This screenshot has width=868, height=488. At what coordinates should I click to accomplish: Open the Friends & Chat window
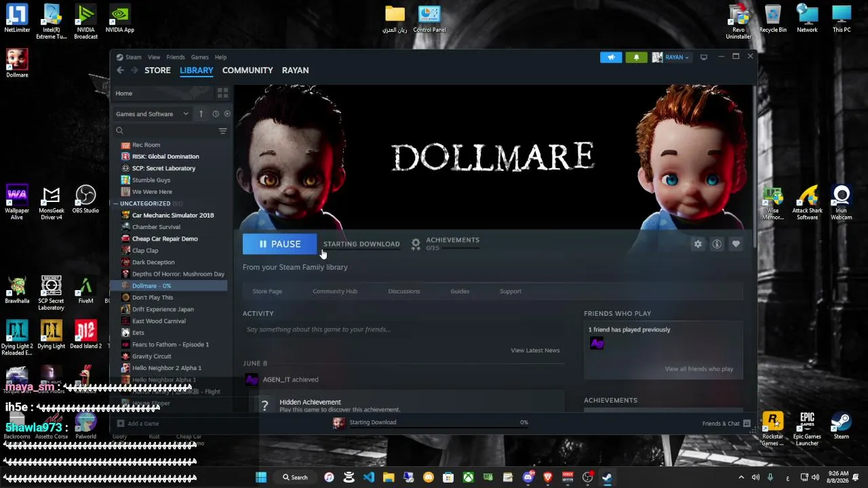coord(726,424)
